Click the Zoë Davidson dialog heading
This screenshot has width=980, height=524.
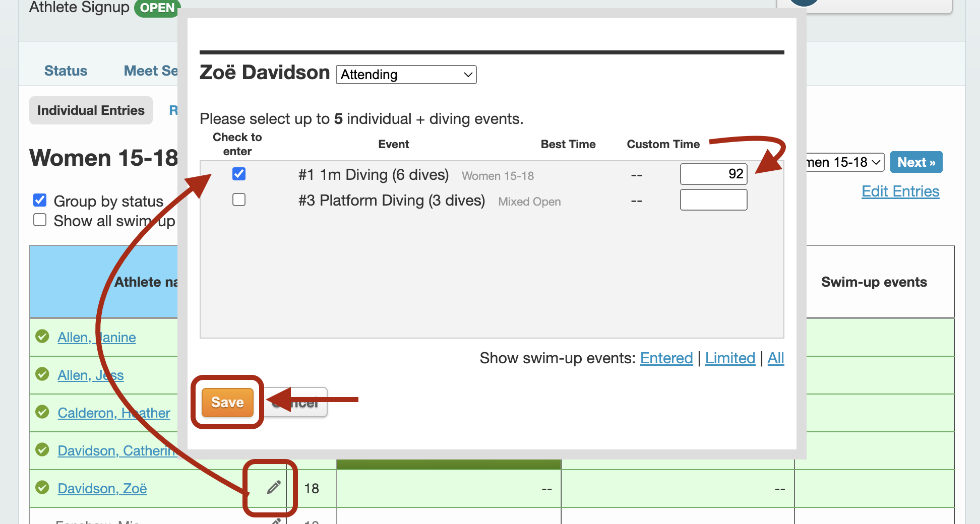tap(265, 73)
